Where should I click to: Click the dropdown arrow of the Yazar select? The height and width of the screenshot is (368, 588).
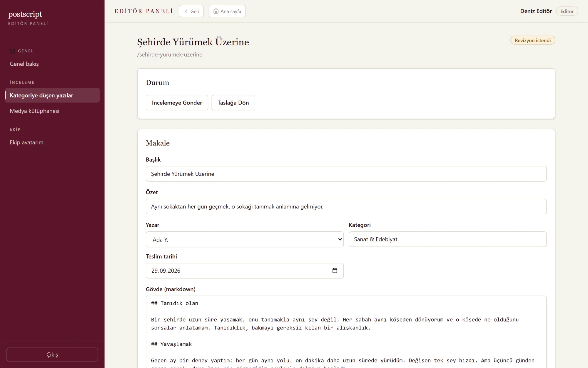(x=340, y=239)
